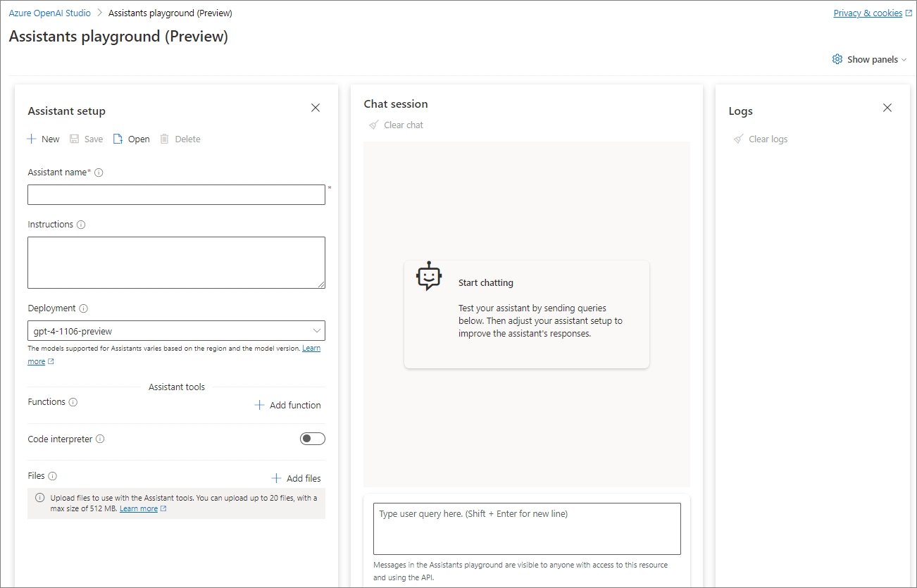Click the Open button label
Image resolution: width=917 pixels, height=588 pixels.
(x=139, y=139)
